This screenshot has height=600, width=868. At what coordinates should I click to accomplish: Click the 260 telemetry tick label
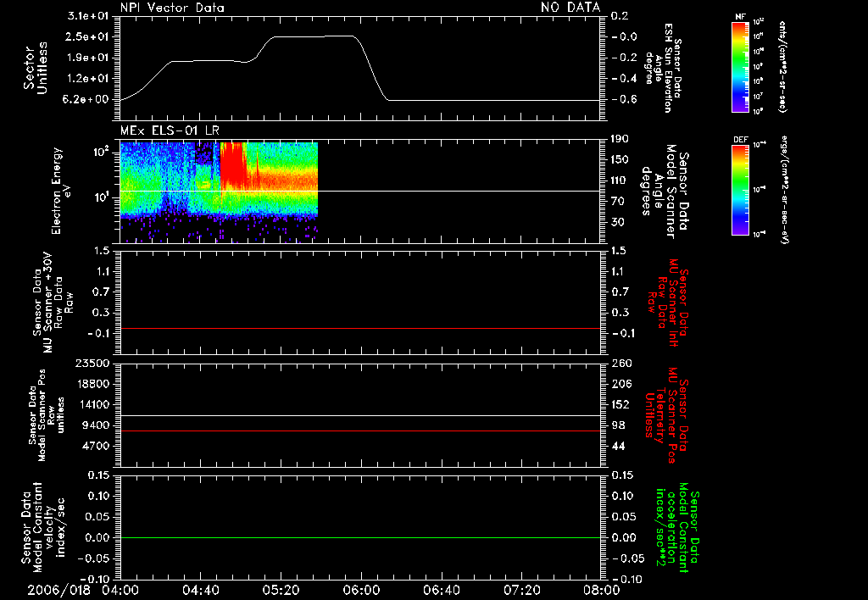tap(620, 364)
